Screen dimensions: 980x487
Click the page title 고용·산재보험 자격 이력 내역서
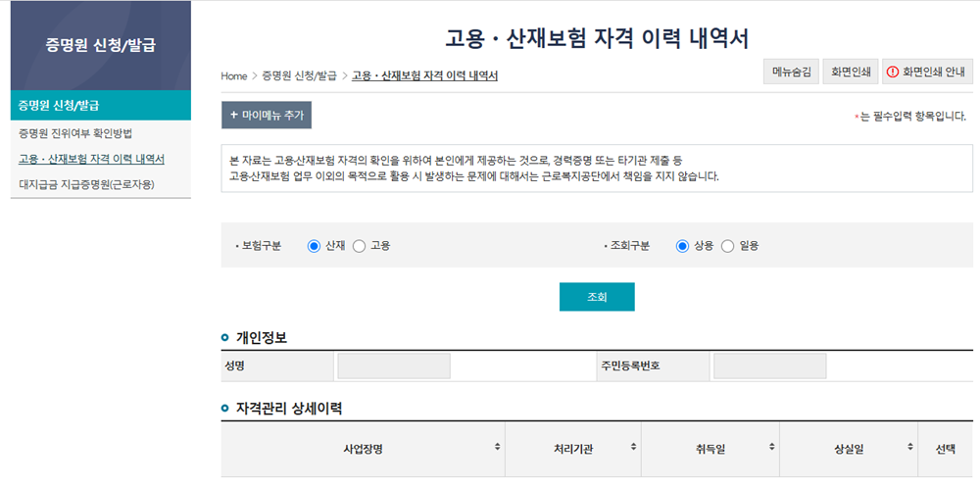[x=597, y=37]
